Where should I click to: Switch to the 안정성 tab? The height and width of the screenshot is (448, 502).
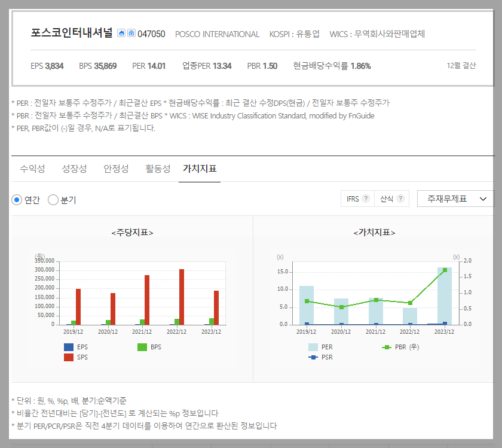[x=116, y=169]
